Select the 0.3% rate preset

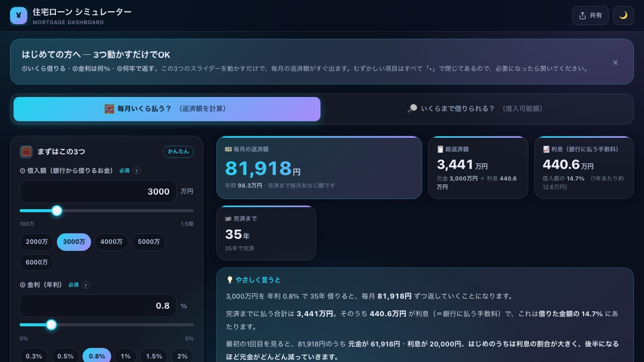[34, 356]
